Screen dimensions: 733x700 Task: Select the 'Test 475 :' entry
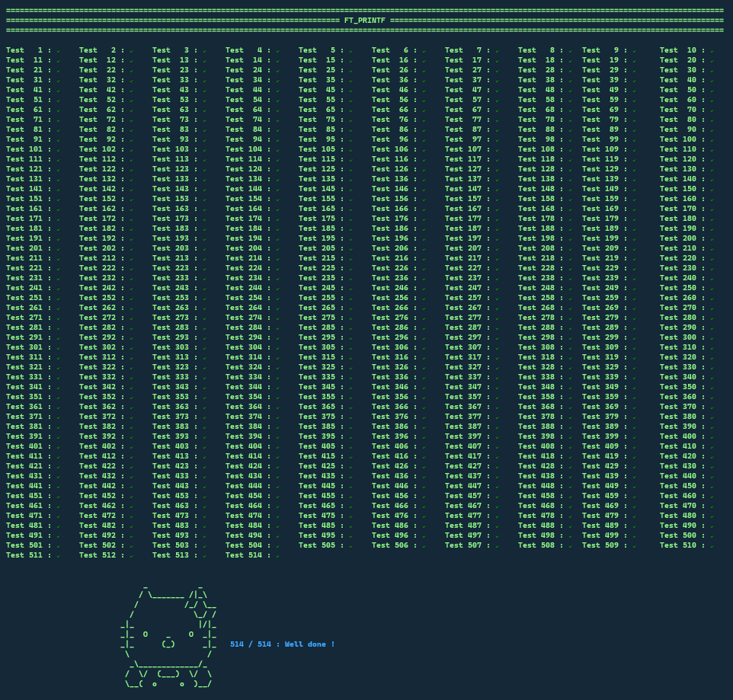[x=321, y=516]
